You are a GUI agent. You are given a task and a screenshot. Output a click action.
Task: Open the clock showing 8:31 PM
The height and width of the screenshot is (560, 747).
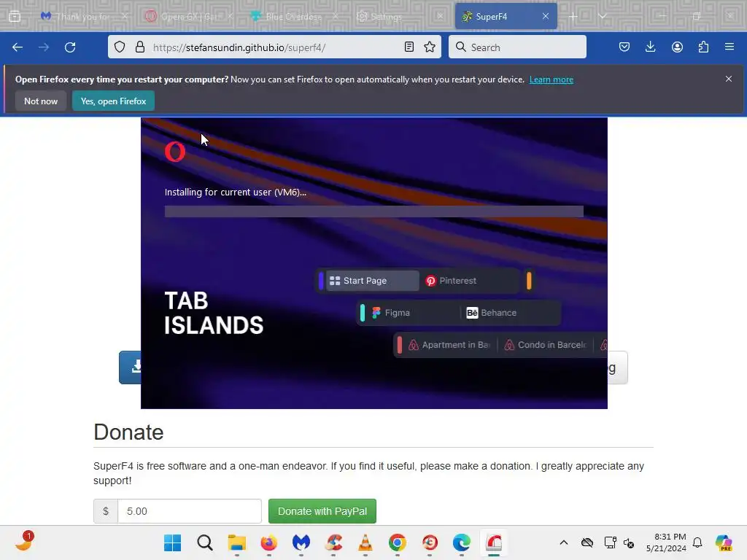click(666, 542)
